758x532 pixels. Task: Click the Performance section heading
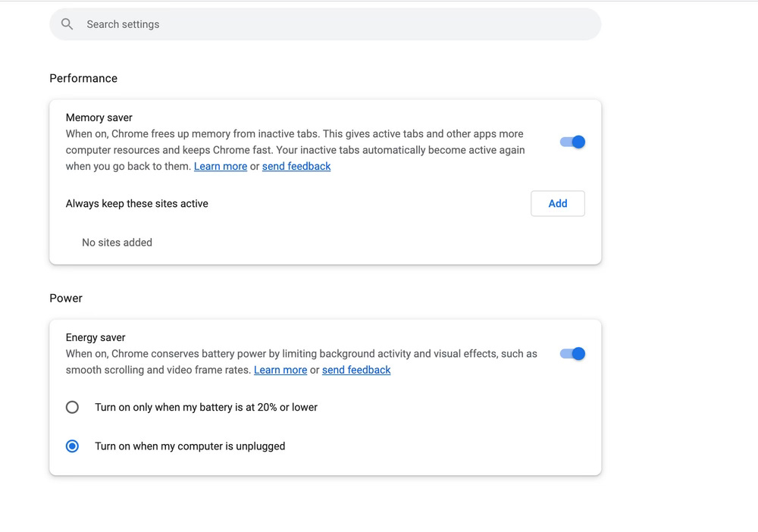(83, 78)
